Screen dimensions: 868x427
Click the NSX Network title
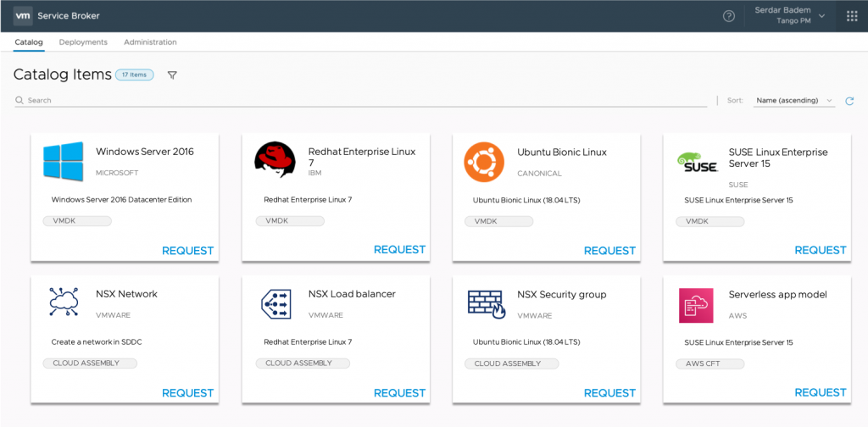click(x=127, y=294)
